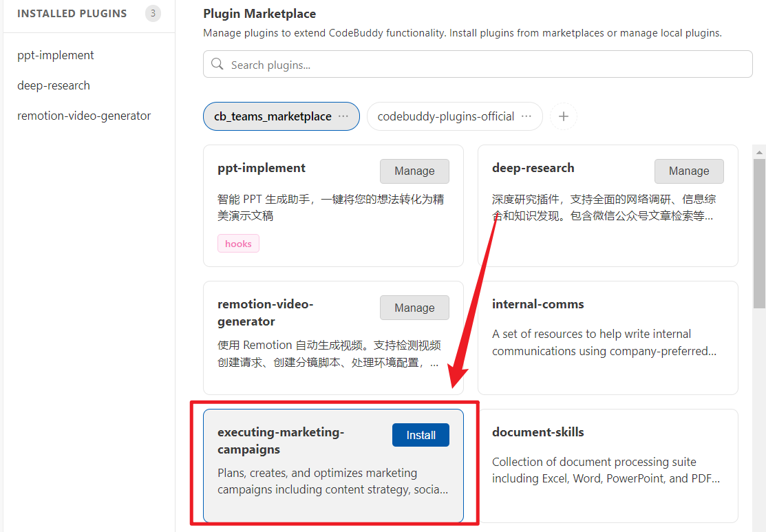Open codebuddy-plugins-official ellipsis options menu

coord(526,116)
